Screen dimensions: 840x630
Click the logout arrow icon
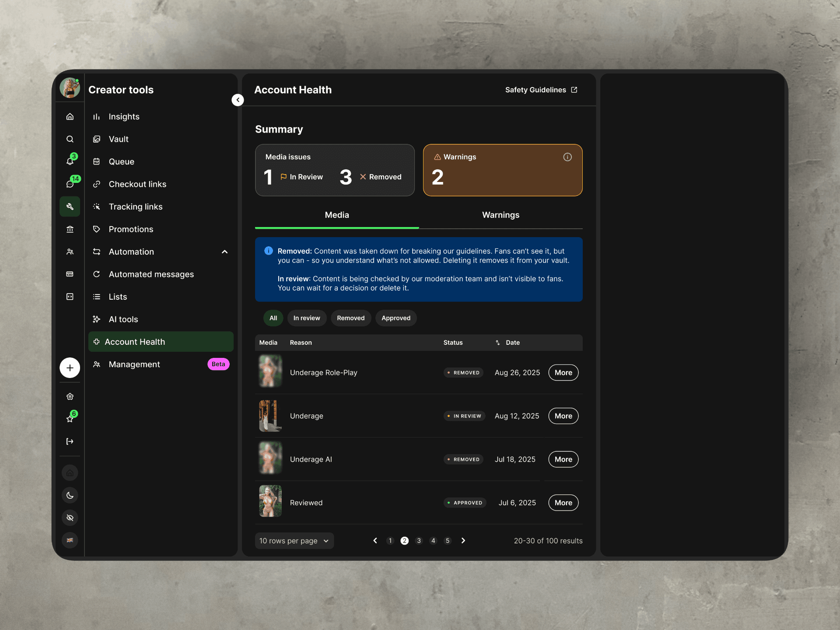(70, 441)
